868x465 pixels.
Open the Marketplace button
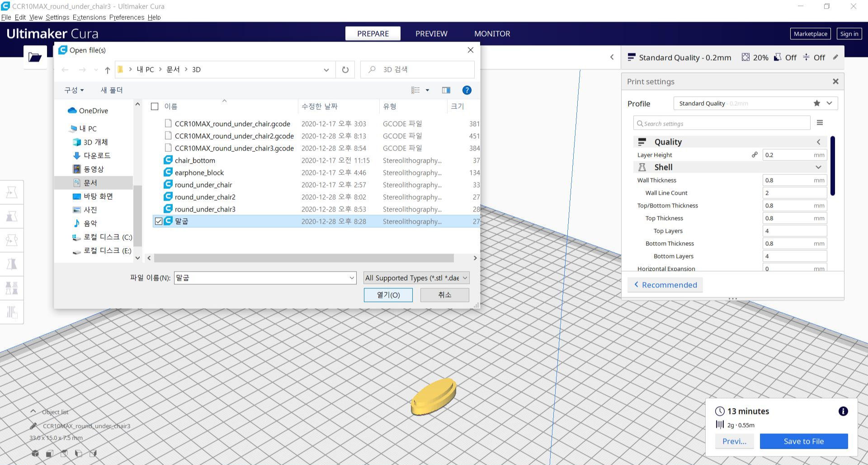pyautogui.click(x=811, y=33)
